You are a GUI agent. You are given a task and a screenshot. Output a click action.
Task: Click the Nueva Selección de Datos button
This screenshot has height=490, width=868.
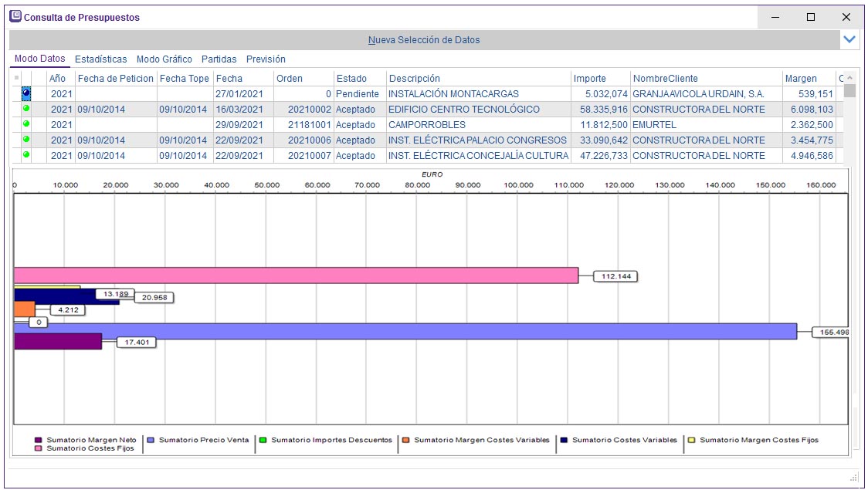click(423, 39)
